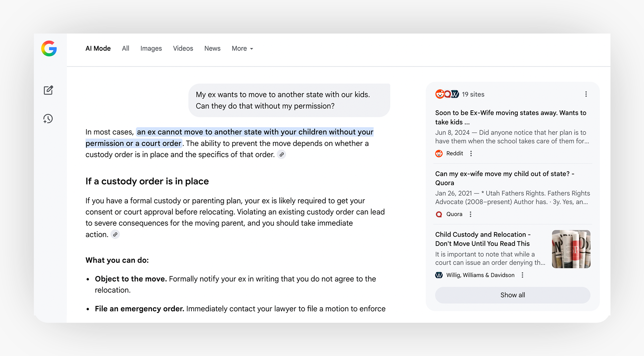Image resolution: width=644 pixels, height=356 pixels.
Task: Open history with the clock icon
Action: coord(48,118)
